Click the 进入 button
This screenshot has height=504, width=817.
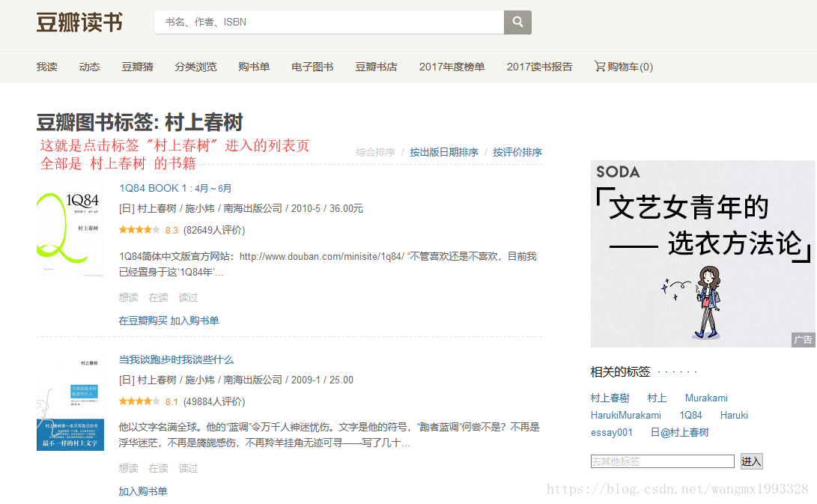751,461
